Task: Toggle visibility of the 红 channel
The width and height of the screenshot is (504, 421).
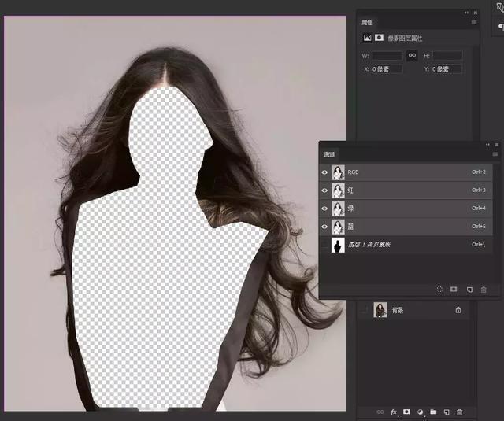Action: 325,190
